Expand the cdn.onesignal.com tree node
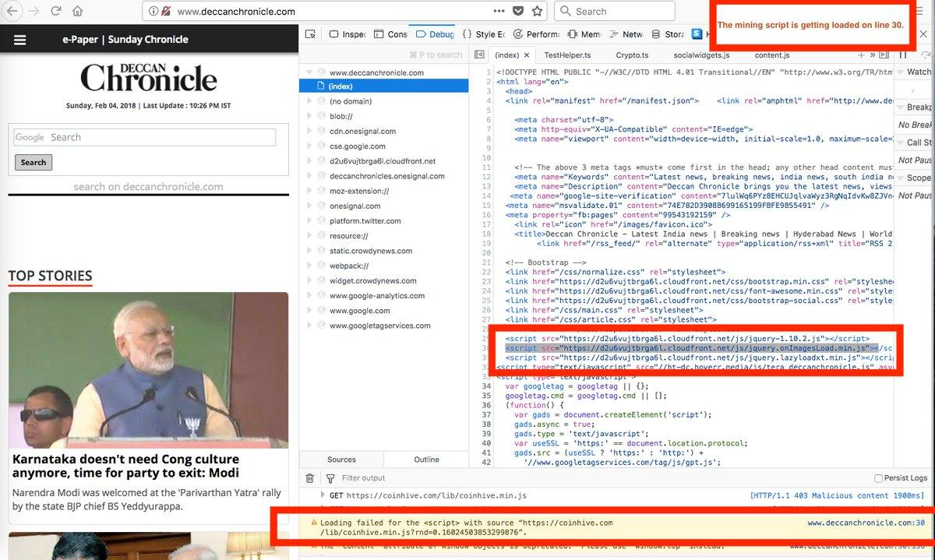This screenshot has height=560, width=935. point(309,132)
